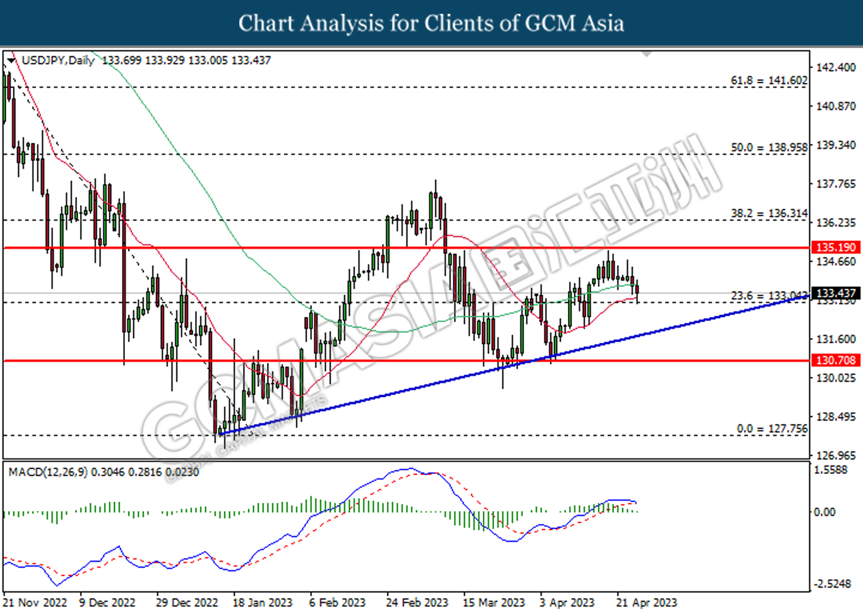This screenshot has width=863, height=616.
Task: Click the 137.765 price axis value
Action: click(x=836, y=184)
